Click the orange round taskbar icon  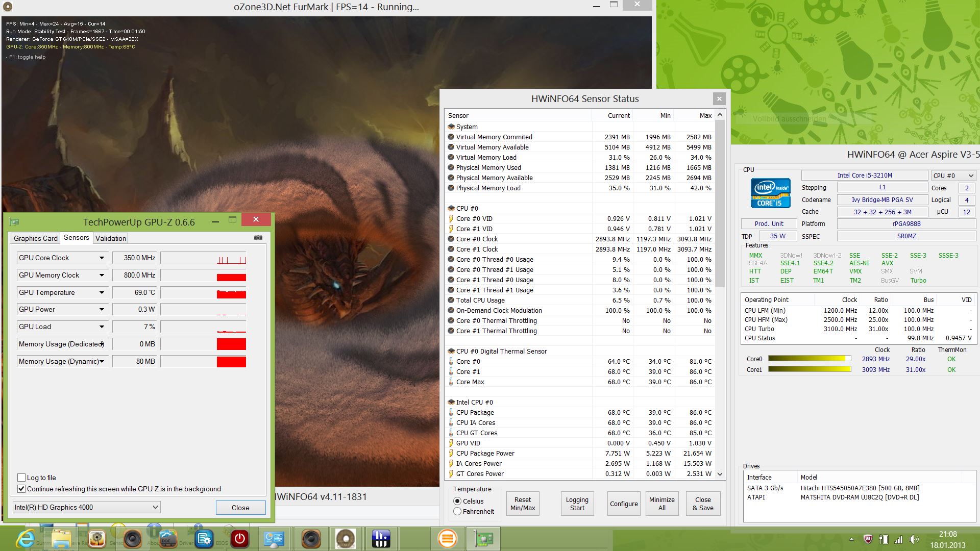[448, 539]
